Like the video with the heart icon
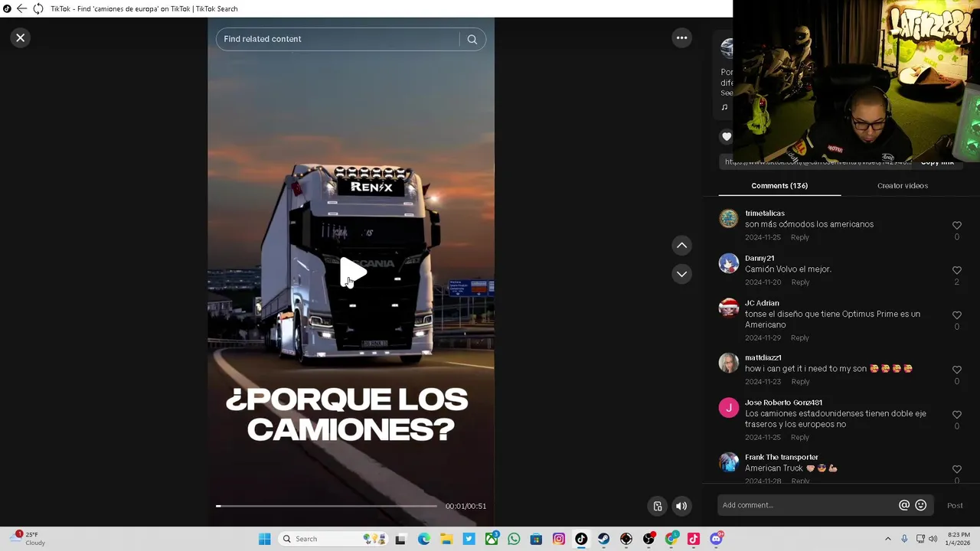Viewport: 980px width, 551px height. (x=727, y=137)
